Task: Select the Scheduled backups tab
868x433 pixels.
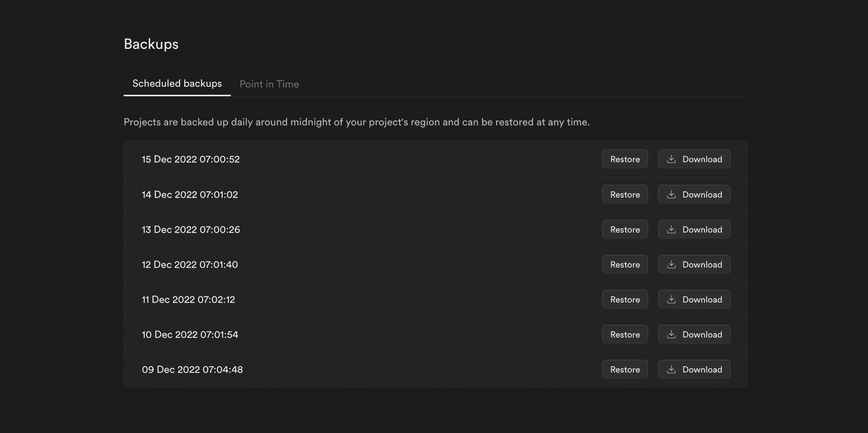Action: [x=177, y=83]
